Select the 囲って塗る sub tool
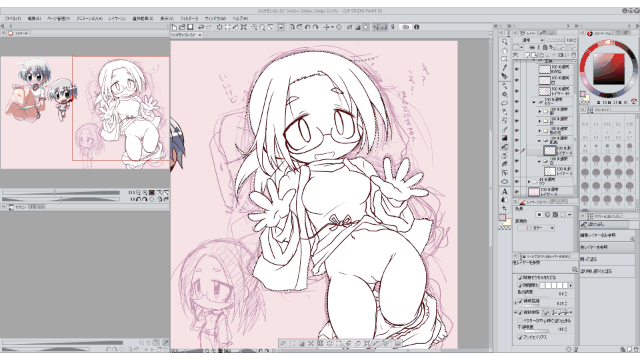The width and height of the screenshot is (640, 360). pyautogui.click(x=607, y=259)
